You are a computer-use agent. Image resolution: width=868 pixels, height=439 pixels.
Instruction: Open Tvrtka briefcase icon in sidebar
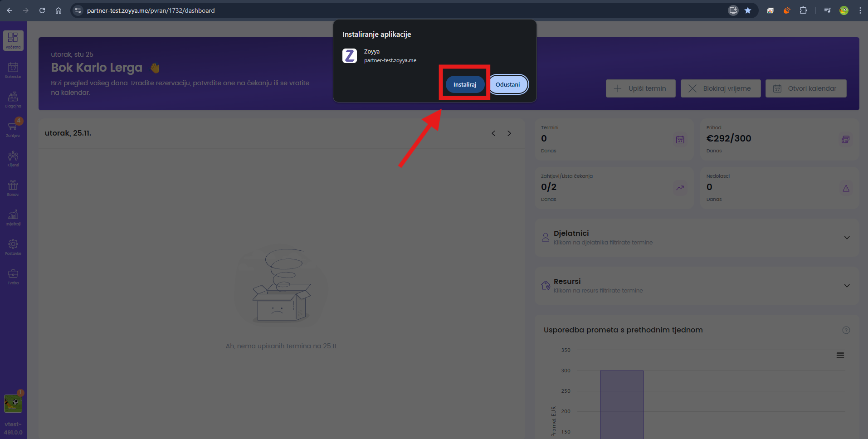(x=13, y=277)
